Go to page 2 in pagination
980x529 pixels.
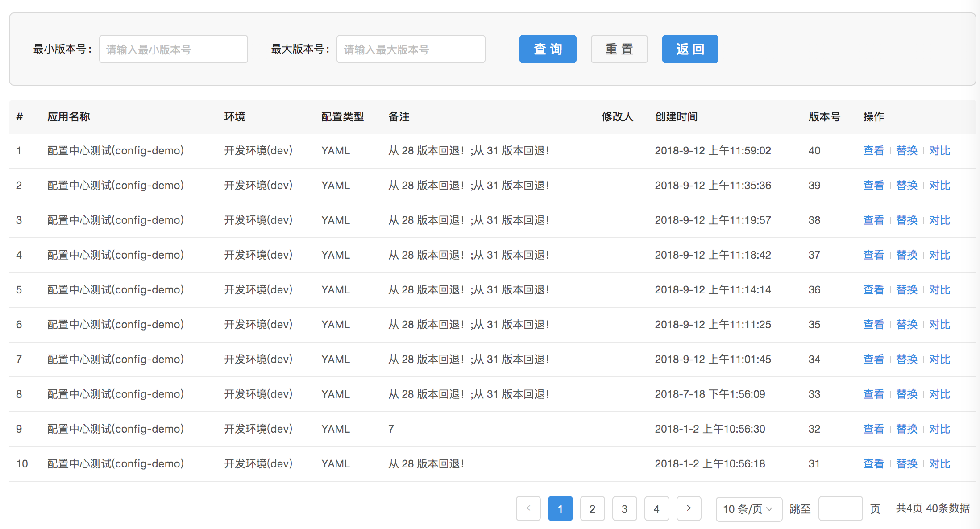pyautogui.click(x=592, y=509)
